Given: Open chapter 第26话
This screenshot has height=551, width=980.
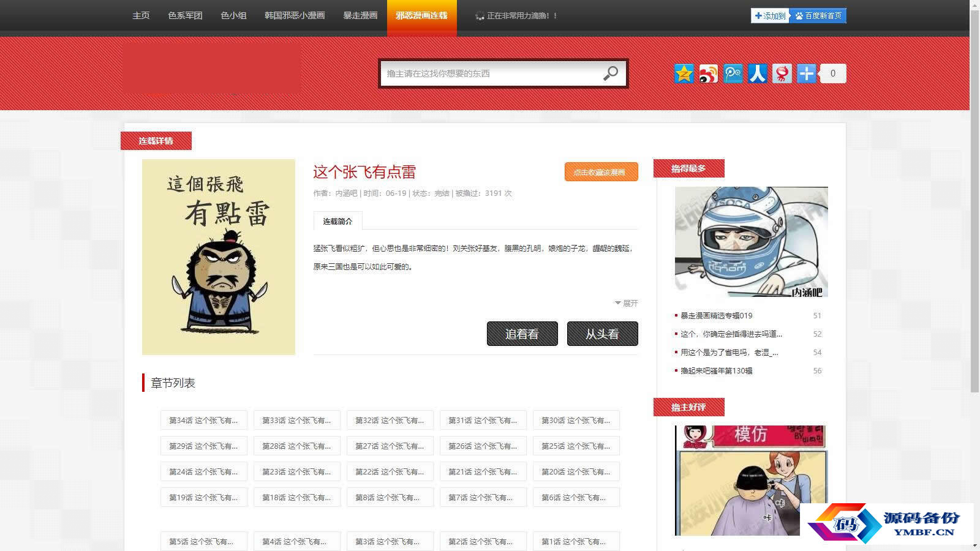Looking at the screenshot, I should [x=483, y=446].
